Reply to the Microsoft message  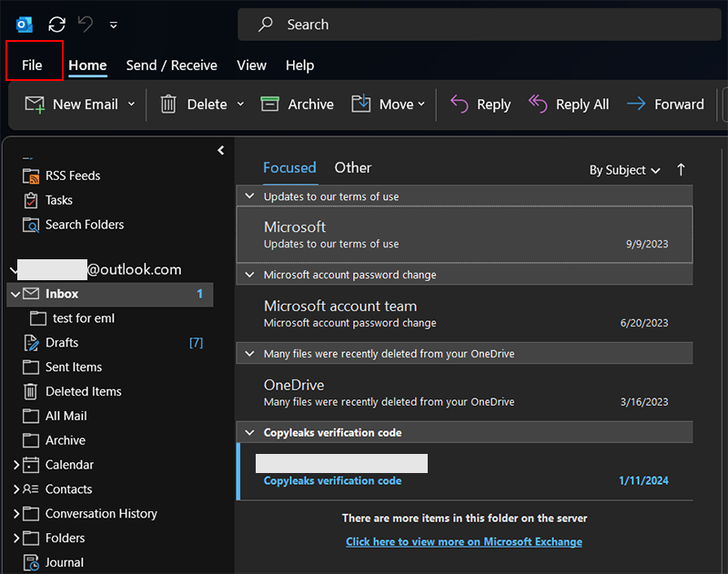[x=480, y=104]
